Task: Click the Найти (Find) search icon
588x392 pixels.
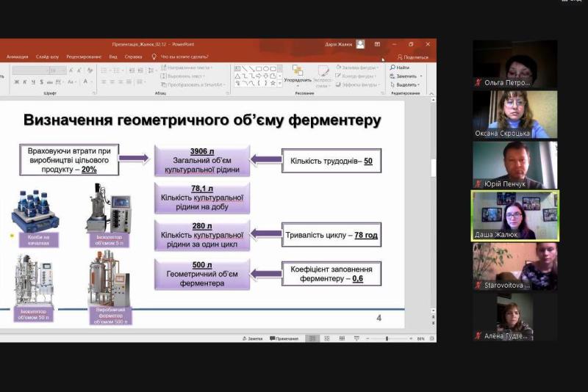Action: coord(393,68)
